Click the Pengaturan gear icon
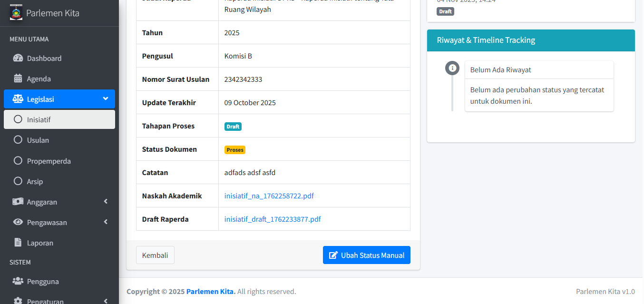The width and height of the screenshot is (644, 304). click(x=18, y=301)
